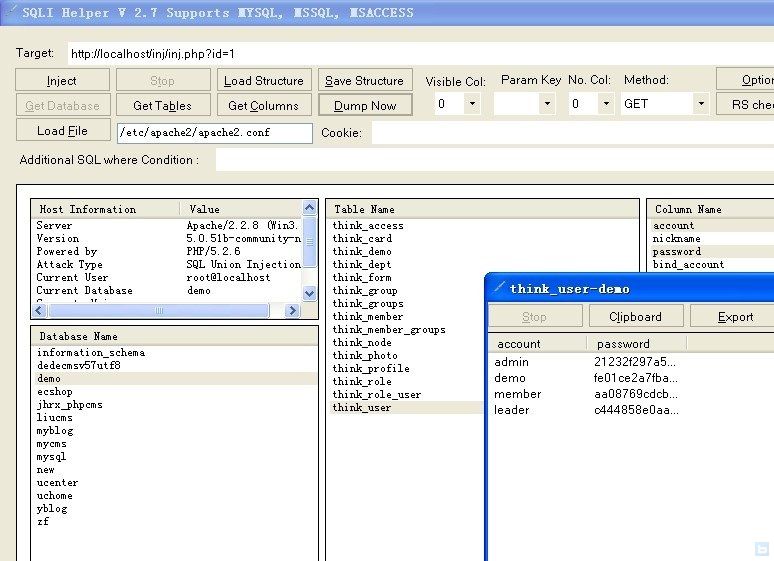Select database myblog

coord(55,431)
